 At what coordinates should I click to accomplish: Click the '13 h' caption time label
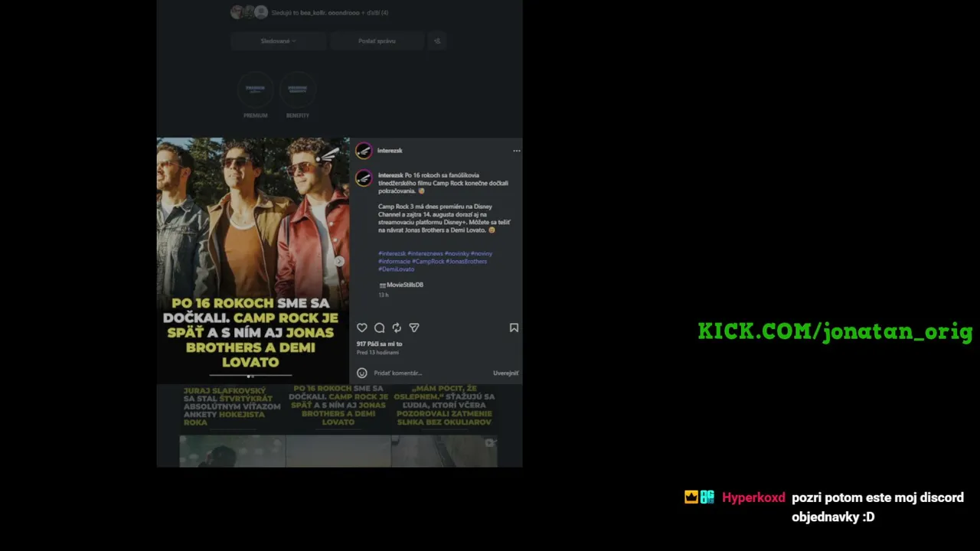(384, 295)
